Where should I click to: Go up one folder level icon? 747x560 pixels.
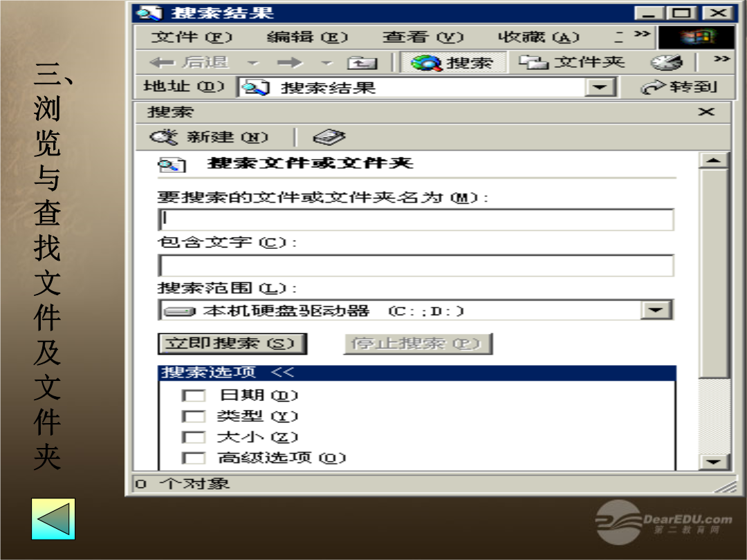pos(362,63)
